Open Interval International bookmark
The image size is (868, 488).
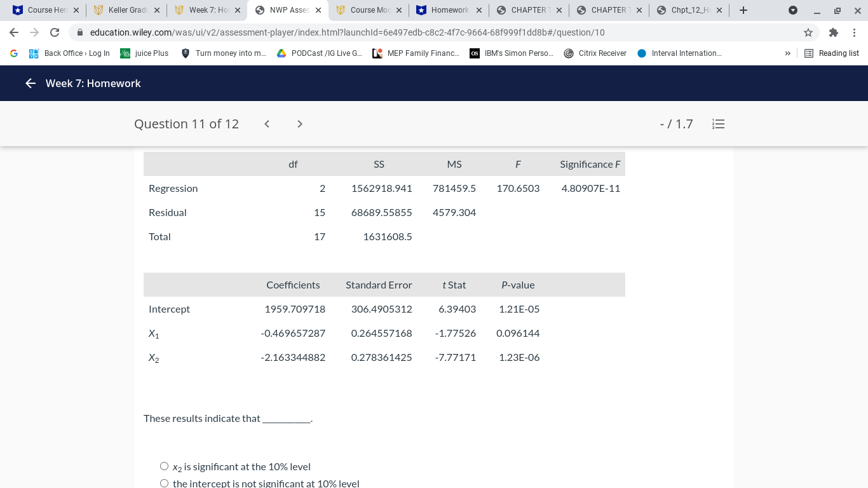(x=679, y=53)
